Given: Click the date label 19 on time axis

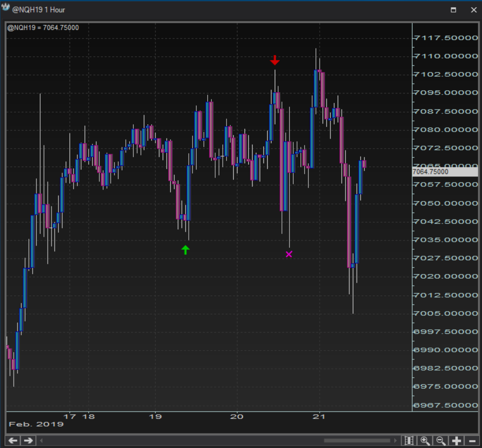Looking at the screenshot, I should click(x=155, y=417).
